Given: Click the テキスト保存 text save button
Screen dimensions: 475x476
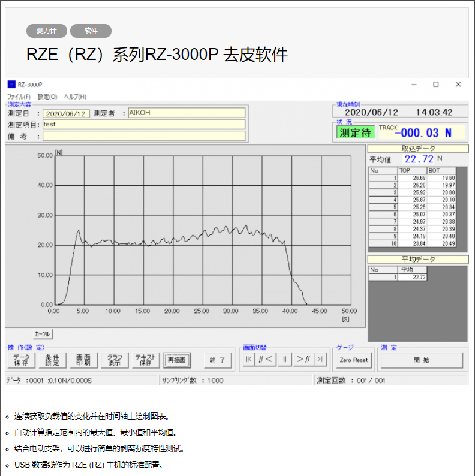Looking at the screenshot, I should point(146,360).
